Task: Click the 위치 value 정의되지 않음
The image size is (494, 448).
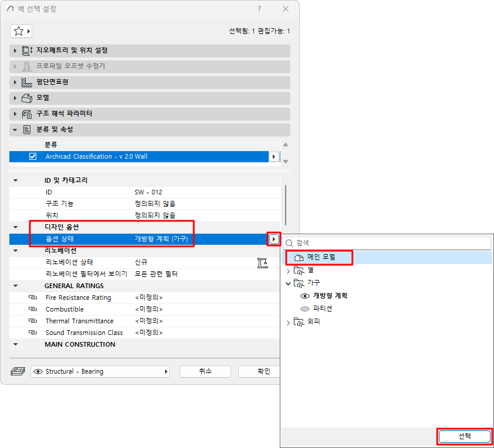Action: tap(155, 216)
